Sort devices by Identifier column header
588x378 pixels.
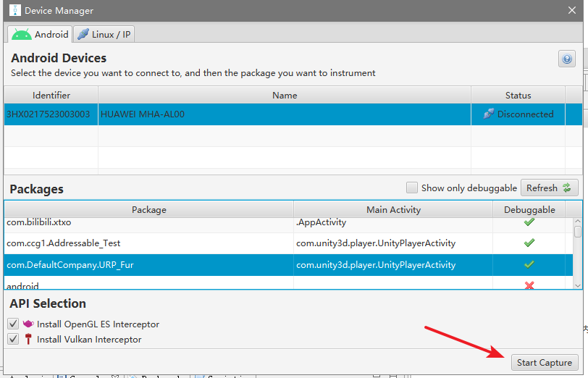(51, 96)
